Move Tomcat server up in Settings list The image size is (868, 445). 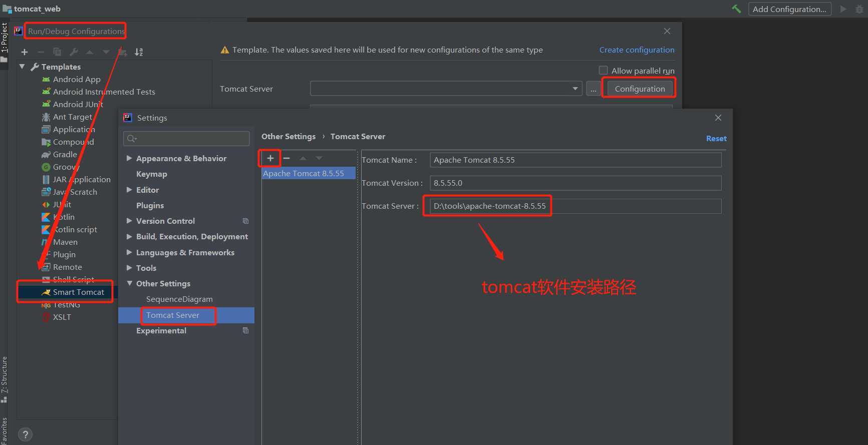tap(303, 158)
